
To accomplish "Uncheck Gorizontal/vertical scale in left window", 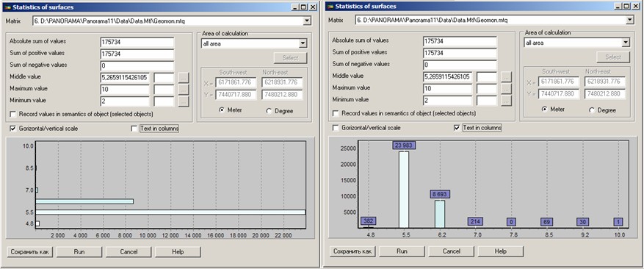I will click(13, 129).
